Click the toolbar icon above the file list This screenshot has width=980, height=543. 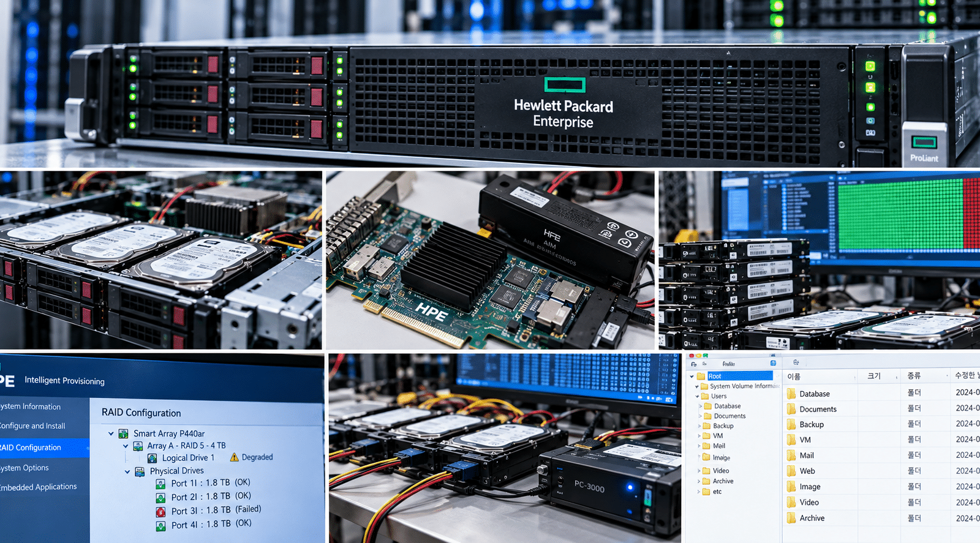point(796,362)
